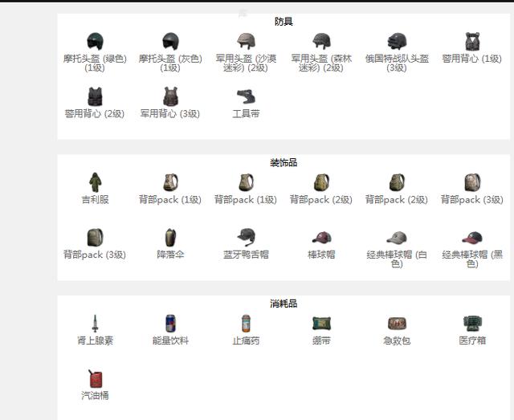Image resolution: width=514 pixels, height=420 pixels.
Task: Open the 急救包 first aid kit icon
Action: coord(397,324)
